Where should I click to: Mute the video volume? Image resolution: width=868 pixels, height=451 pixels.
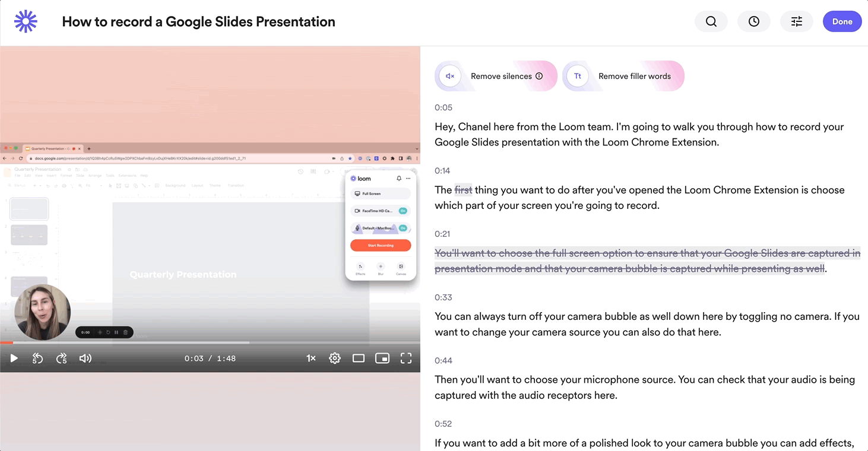point(85,358)
